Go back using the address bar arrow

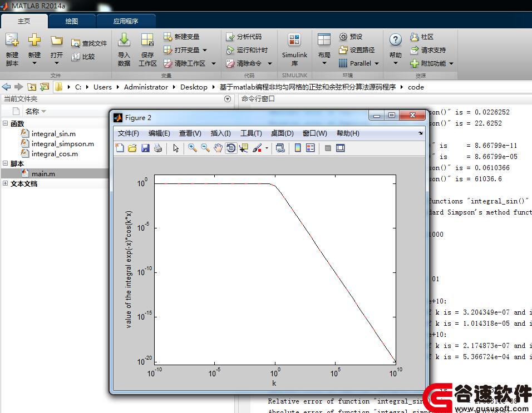coord(6,87)
